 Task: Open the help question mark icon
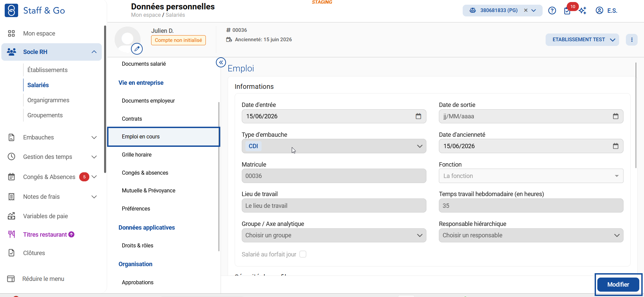(x=552, y=11)
